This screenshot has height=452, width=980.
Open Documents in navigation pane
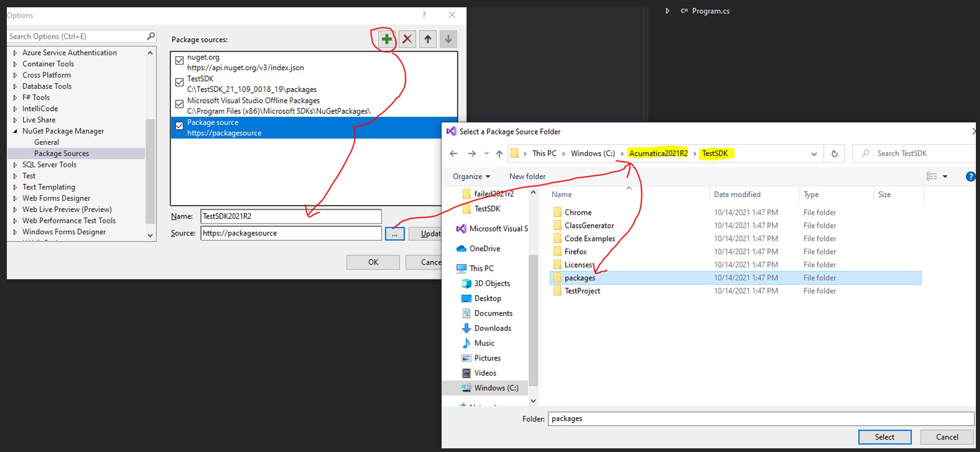click(x=487, y=313)
